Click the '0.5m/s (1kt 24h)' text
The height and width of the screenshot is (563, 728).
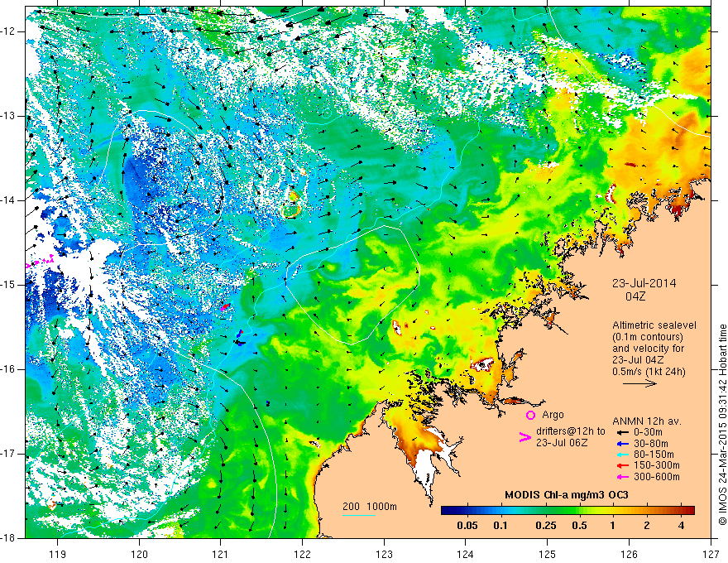[649, 371]
